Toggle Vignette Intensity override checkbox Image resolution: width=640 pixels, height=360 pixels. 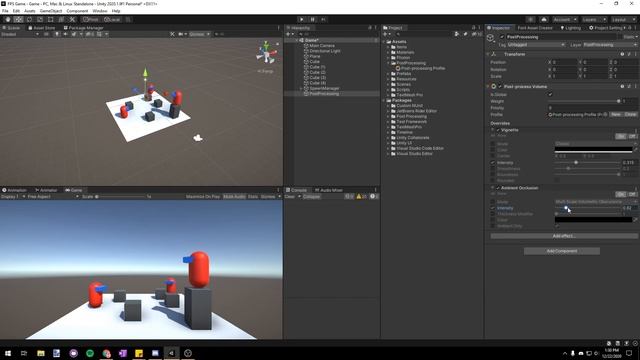[493, 162]
